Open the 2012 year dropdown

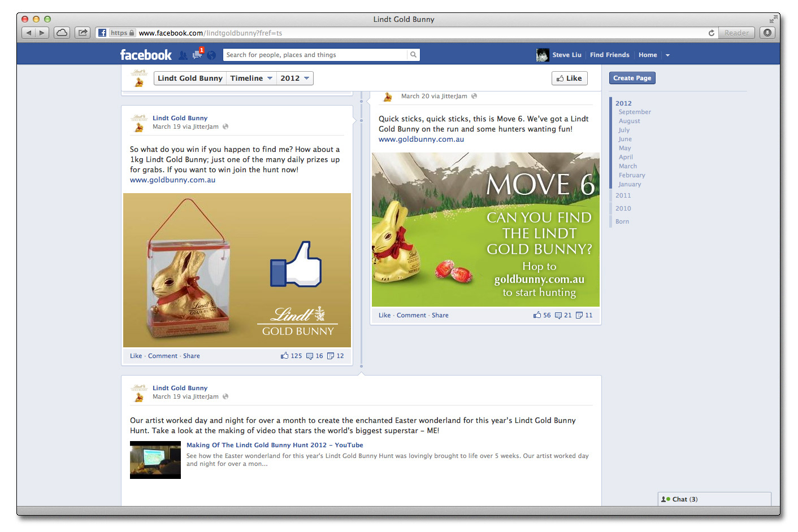click(294, 79)
